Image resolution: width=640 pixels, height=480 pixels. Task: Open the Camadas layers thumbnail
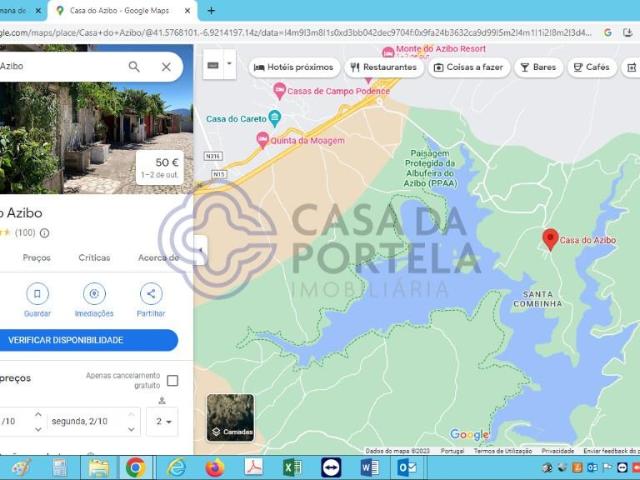pyautogui.click(x=230, y=417)
